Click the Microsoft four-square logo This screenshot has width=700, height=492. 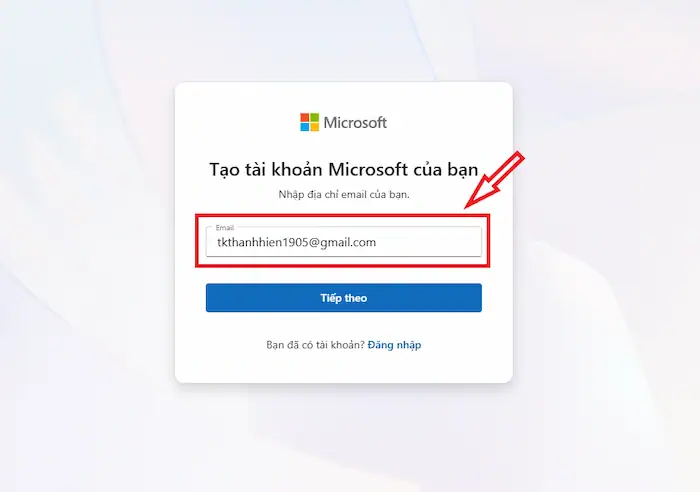coord(309,122)
